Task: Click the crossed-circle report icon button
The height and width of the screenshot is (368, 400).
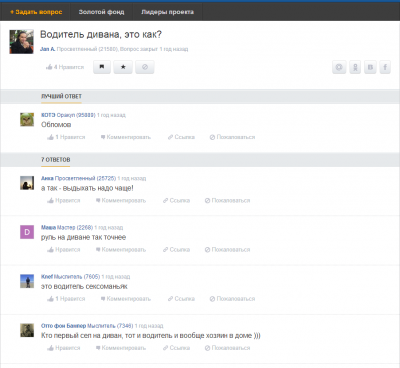Action: (x=145, y=67)
